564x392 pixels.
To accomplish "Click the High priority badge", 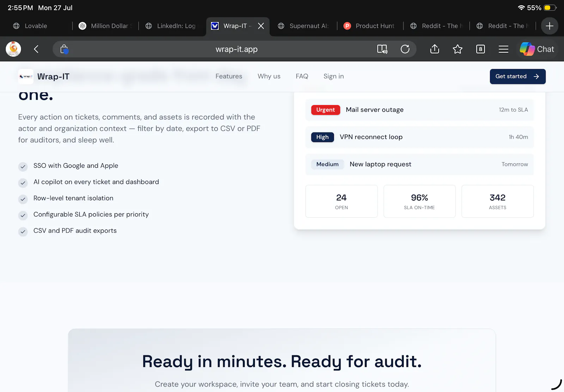I will 322,137.
